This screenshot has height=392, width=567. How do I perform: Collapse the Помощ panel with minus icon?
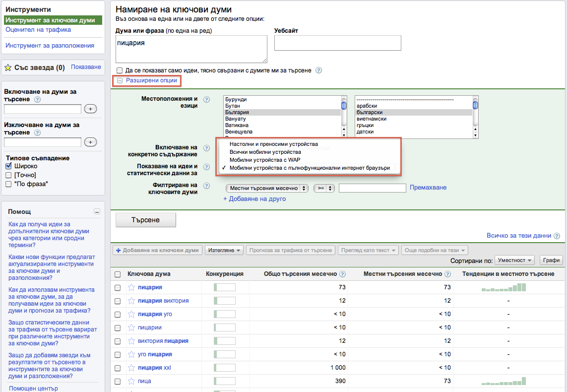click(97, 211)
